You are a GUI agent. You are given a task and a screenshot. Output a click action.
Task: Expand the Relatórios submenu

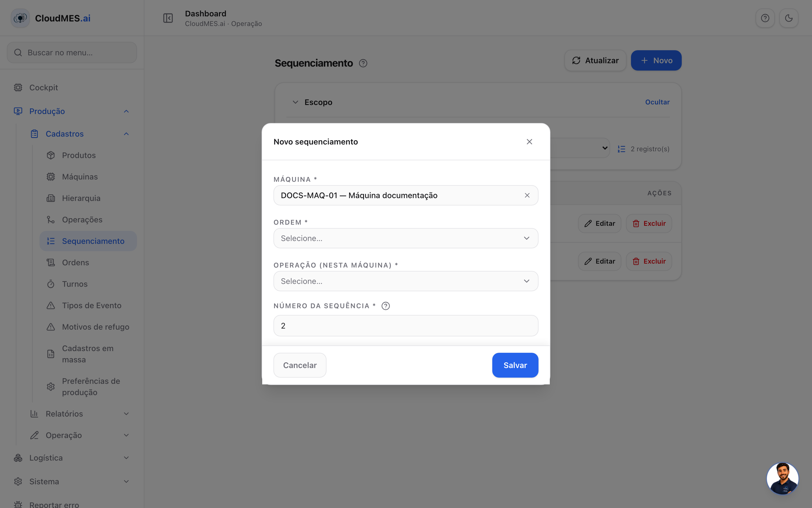(x=80, y=413)
